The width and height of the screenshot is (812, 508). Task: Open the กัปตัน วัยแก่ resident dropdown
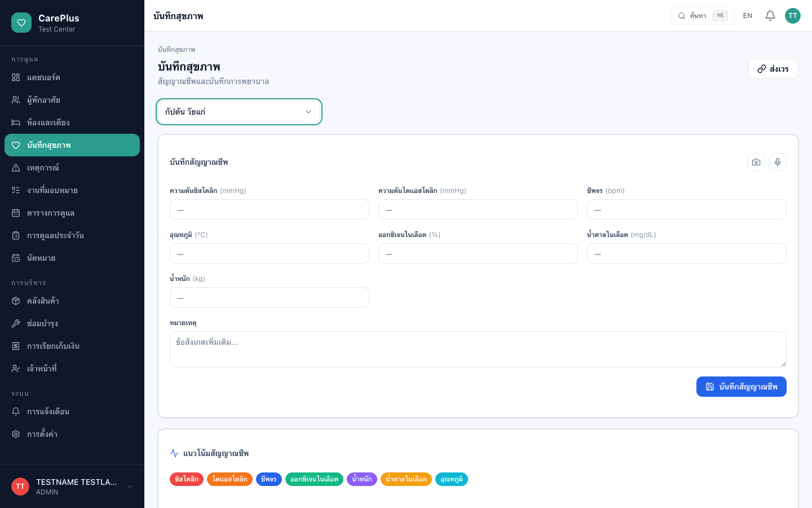coord(239,112)
